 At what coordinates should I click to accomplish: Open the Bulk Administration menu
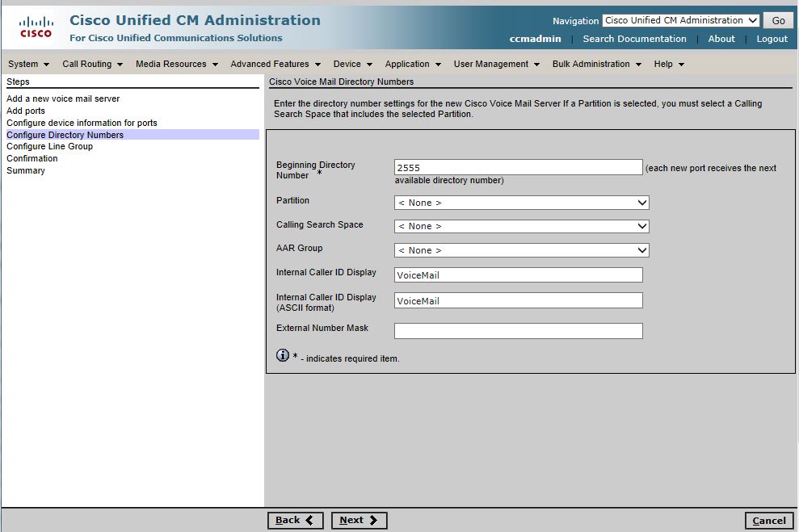(x=596, y=64)
